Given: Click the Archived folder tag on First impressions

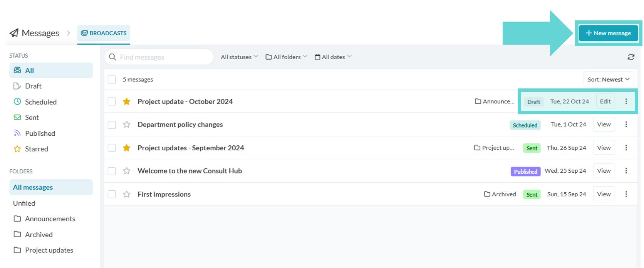Looking at the screenshot, I should point(500,194).
